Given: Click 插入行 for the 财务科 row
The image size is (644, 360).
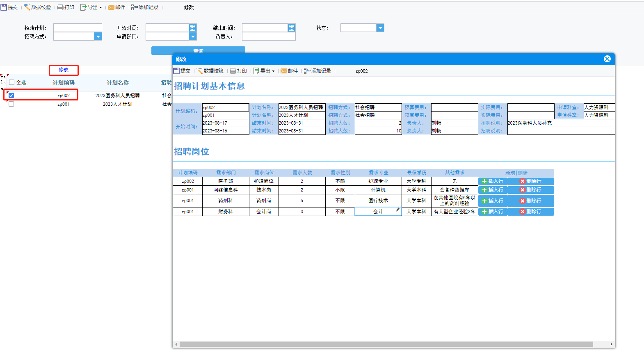Looking at the screenshot, I should point(493,212).
